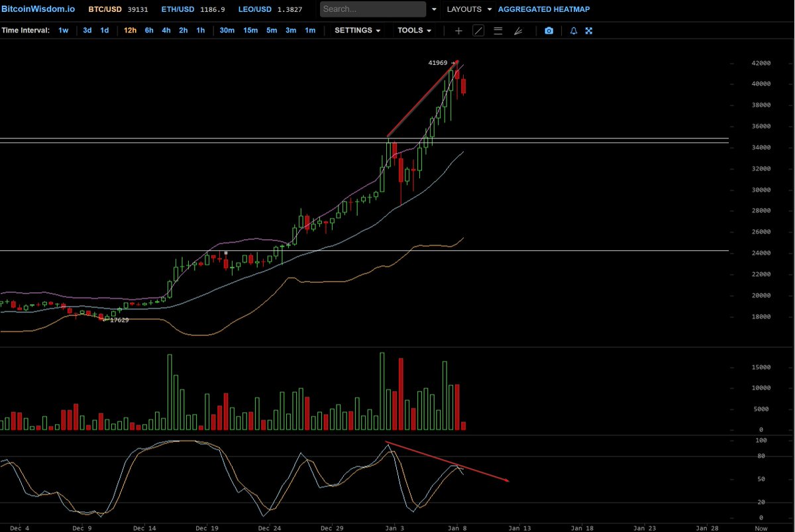Open the LAYOUTS dropdown
Image resolution: width=795 pixels, height=532 pixels.
pos(469,9)
